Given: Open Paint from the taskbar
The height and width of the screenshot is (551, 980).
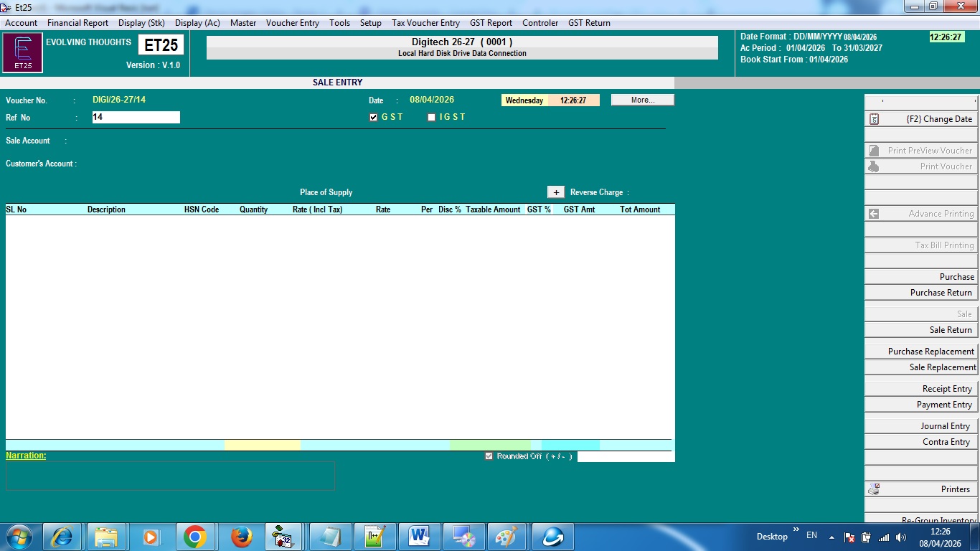Looking at the screenshot, I should pos(507,537).
